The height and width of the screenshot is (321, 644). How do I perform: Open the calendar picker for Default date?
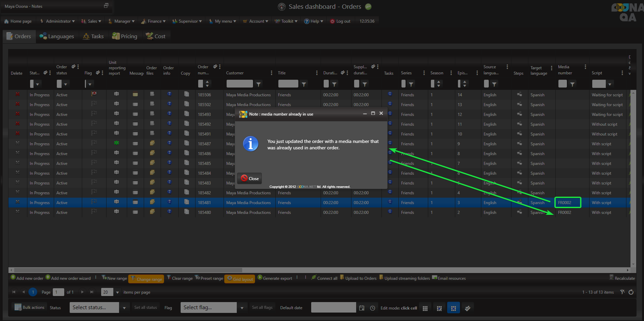(x=362, y=308)
